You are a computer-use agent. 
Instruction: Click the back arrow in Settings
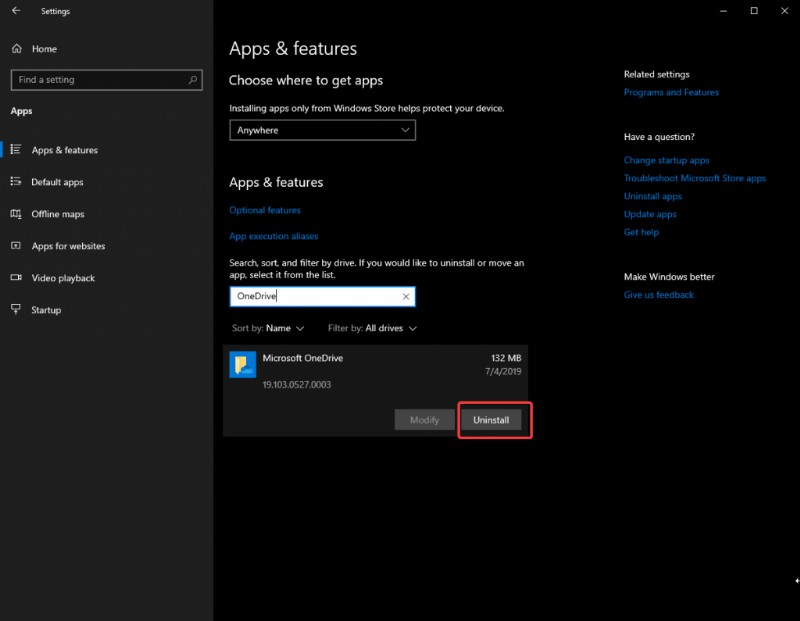coord(14,10)
